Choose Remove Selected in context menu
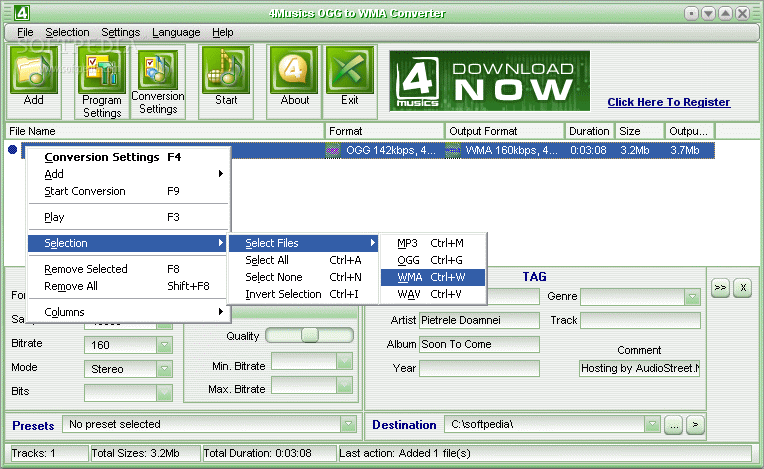 coord(128,269)
